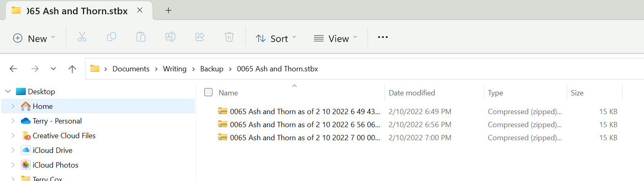Click the Share icon in toolbar

pos(200,38)
